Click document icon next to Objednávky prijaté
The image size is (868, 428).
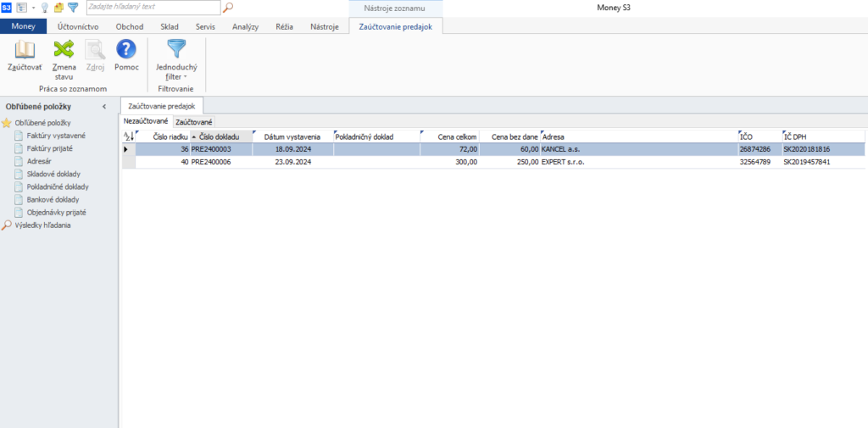[x=19, y=212]
